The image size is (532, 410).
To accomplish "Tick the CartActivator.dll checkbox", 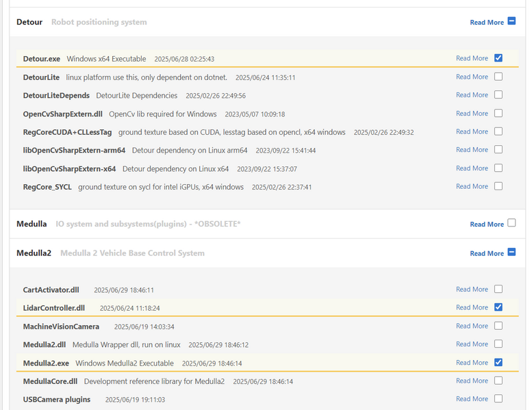I will 498,289.
